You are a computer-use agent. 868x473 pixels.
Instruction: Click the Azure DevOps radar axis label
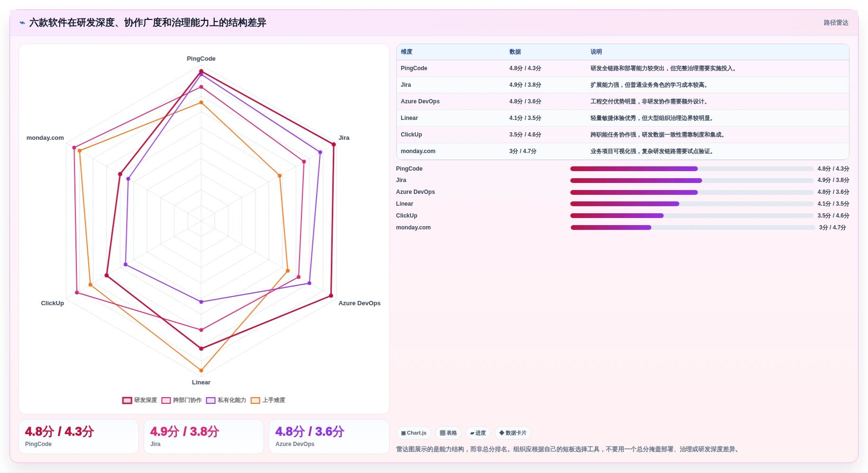[359, 303]
